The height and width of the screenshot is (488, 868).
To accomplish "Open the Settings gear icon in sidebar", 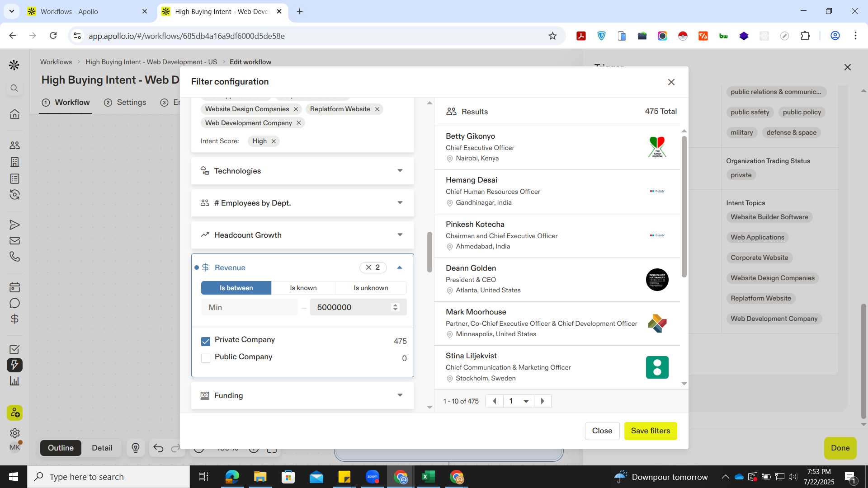I will (x=14, y=433).
